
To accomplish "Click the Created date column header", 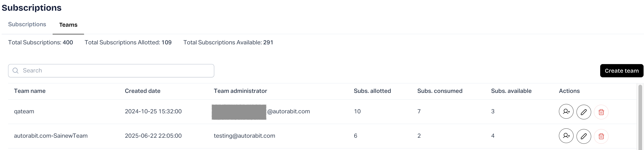I will pyautogui.click(x=143, y=91).
